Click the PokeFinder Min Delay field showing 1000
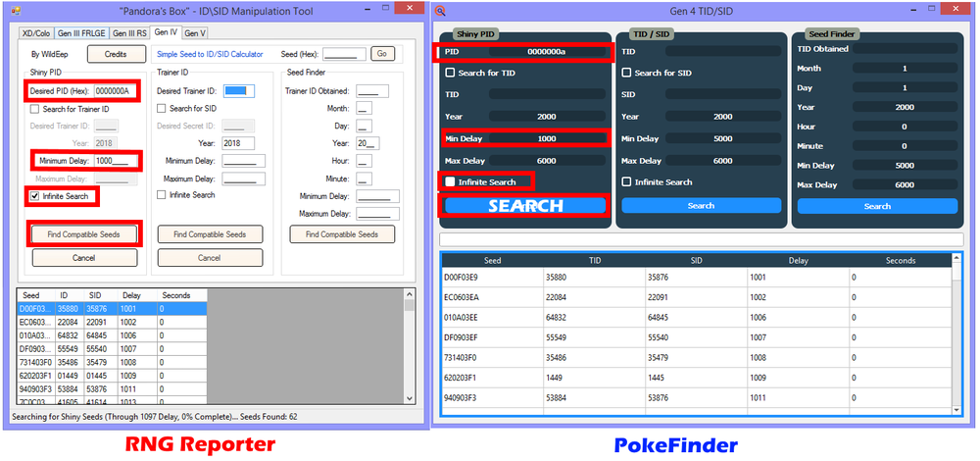Screen dimensions: 980x461 [x=547, y=138]
